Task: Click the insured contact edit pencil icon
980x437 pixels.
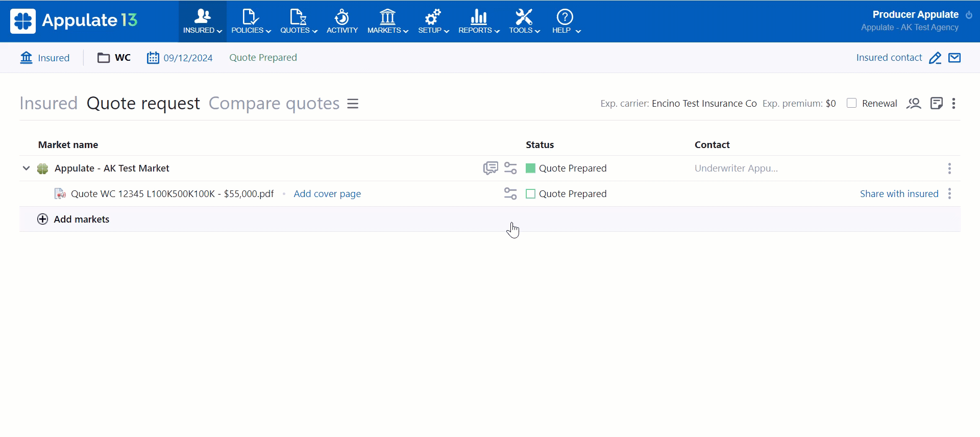Action: (x=935, y=58)
